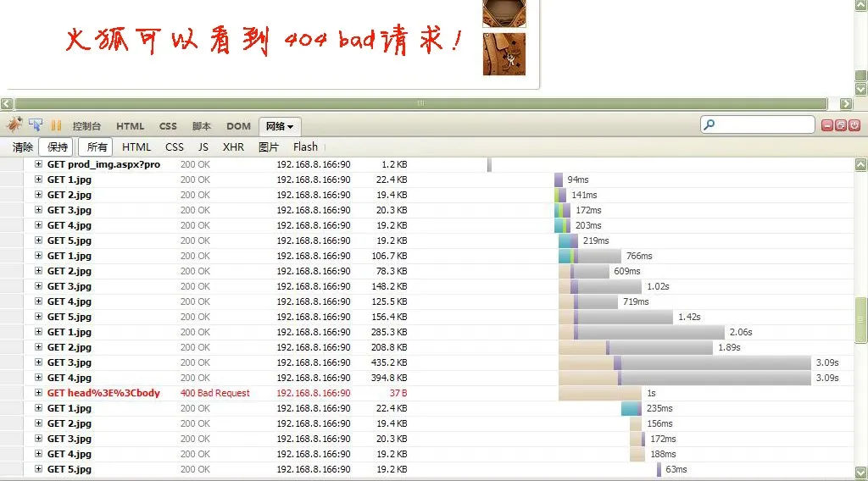Filter requests by XHR
Screen dimensions: 868x481
tap(233, 147)
